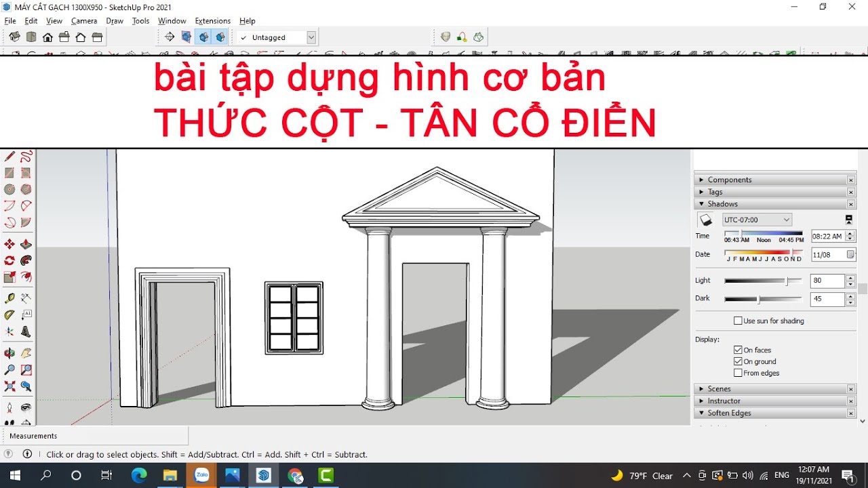Close the Tags panel

coord(851,192)
